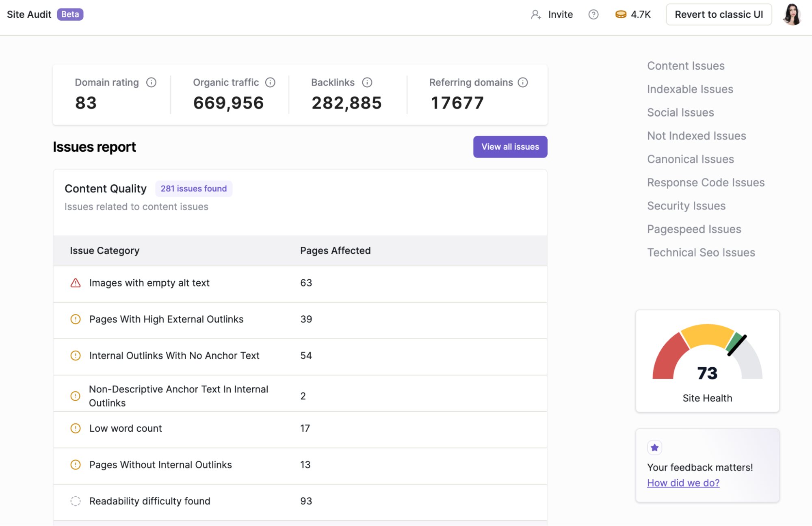
Task: Open the Security Issues section
Action: tap(686, 206)
